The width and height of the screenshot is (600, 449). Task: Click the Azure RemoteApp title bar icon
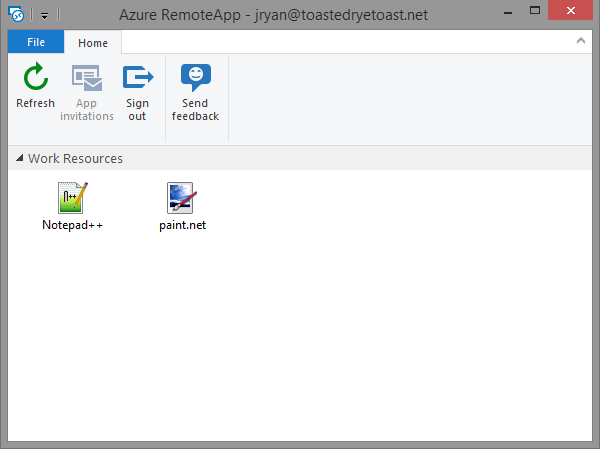(x=16, y=15)
